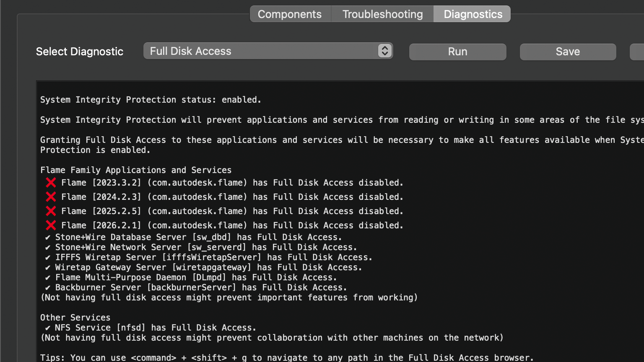The width and height of the screenshot is (644, 362).
Task: Open the Troubleshooting tab
Action: pyautogui.click(x=382, y=14)
